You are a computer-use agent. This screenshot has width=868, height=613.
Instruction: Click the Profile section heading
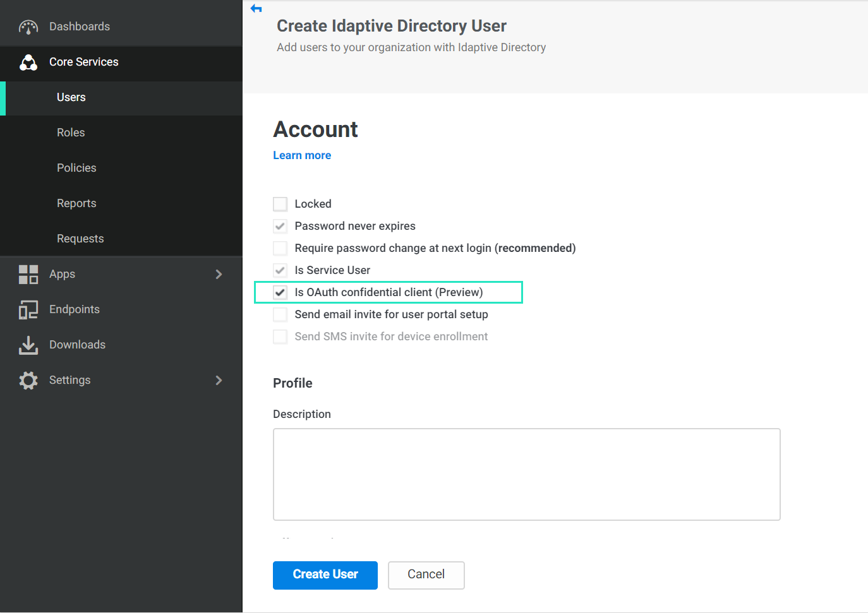tap(292, 383)
